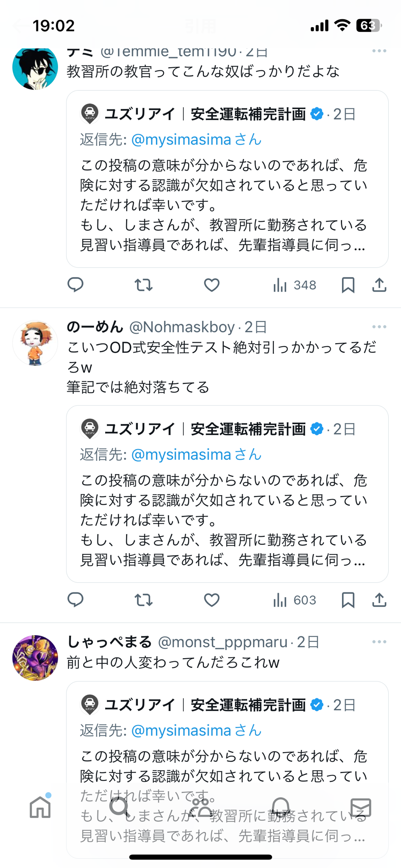Reply to the post with 348 views
401x868 pixels.
pos(75,285)
